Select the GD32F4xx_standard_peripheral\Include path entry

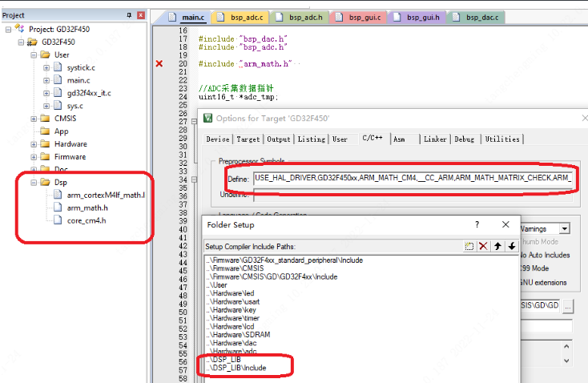(284, 260)
